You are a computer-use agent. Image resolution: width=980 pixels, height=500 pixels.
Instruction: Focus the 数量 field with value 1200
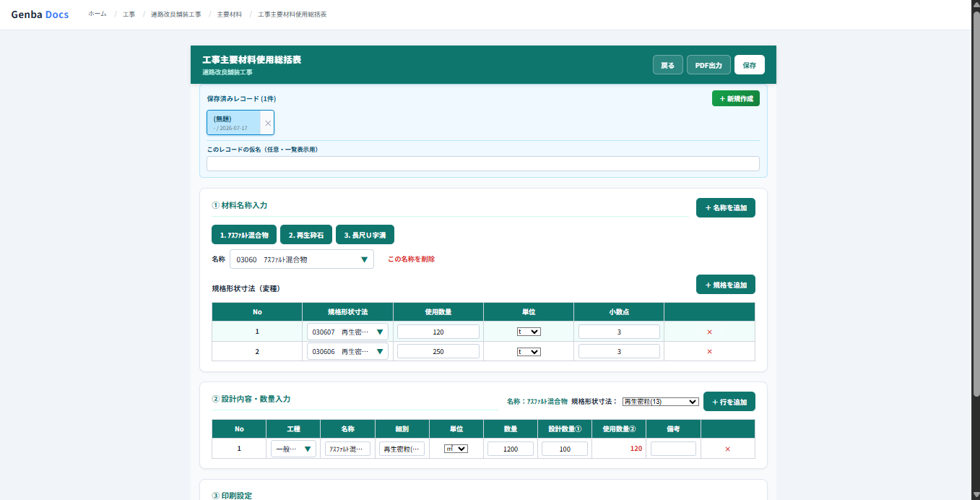click(511, 449)
